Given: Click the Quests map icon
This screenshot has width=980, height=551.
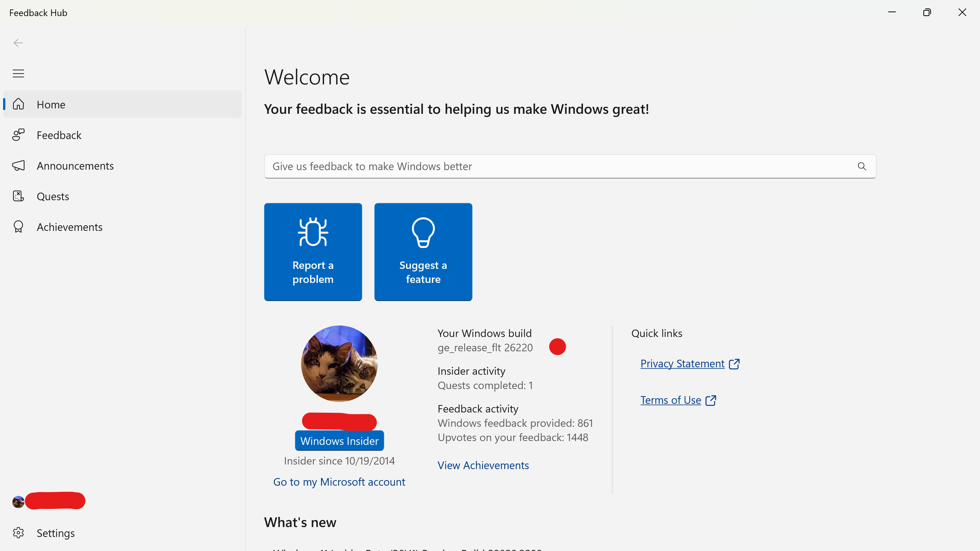Looking at the screenshot, I should coord(18,196).
